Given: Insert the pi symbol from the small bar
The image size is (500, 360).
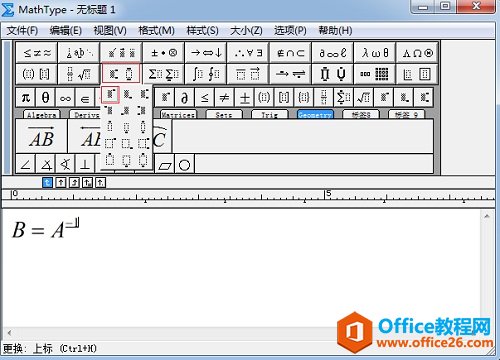Looking at the screenshot, I should click(x=26, y=98).
